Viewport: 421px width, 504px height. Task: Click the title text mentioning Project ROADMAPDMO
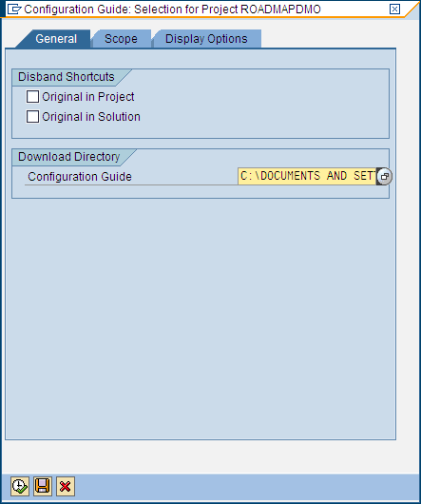(172, 10)
